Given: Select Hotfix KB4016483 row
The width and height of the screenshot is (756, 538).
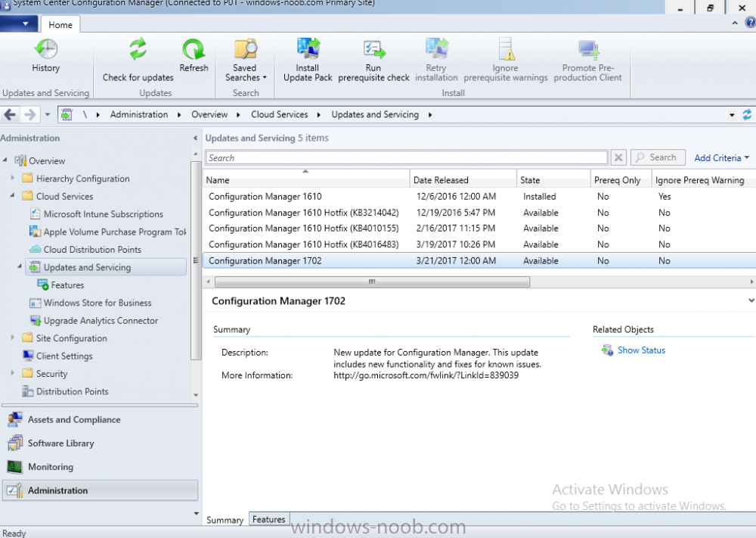Looking at the screenshot, I should (479, 244).
